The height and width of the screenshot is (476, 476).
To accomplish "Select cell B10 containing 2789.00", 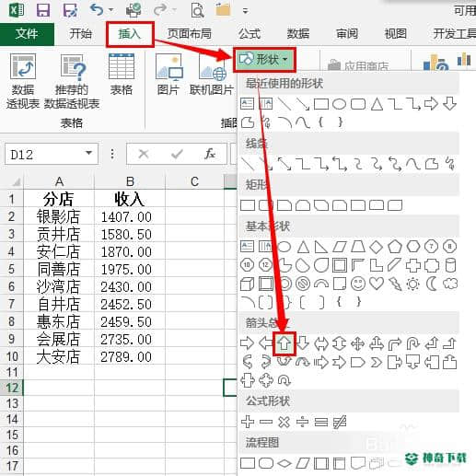I will (x=130, y=356).
